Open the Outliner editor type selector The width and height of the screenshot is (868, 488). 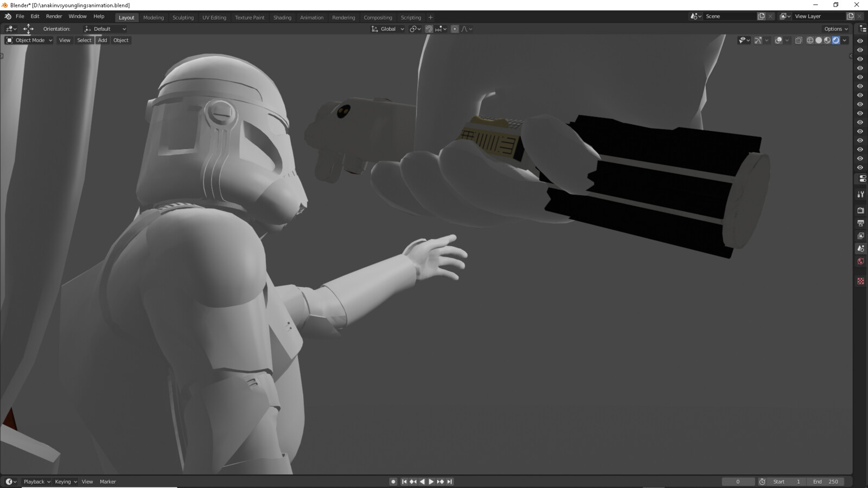863,29
